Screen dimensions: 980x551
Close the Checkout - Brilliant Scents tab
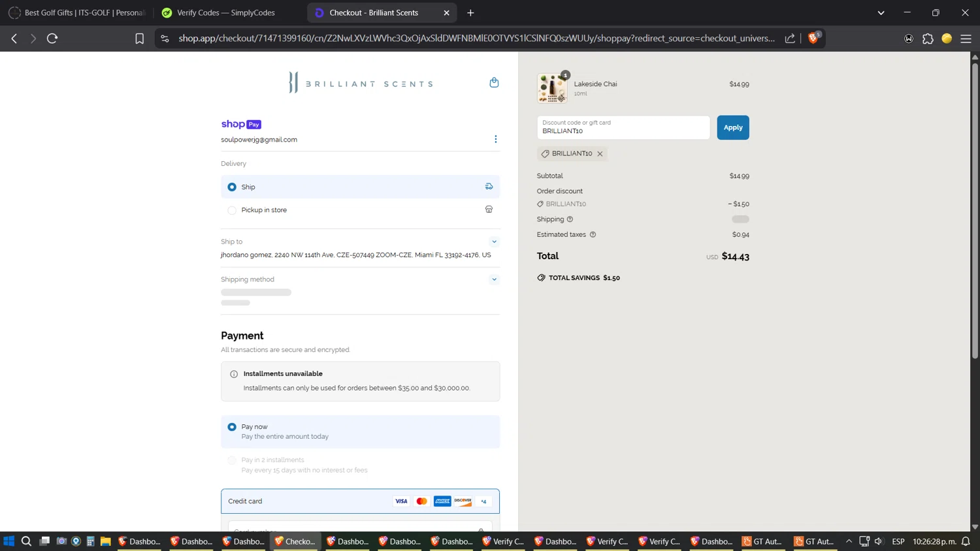(446, 12)
